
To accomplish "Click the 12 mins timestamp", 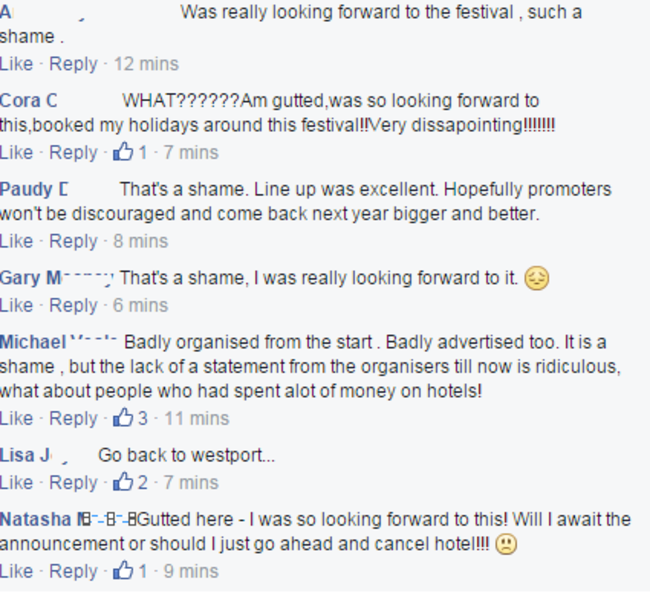I will tap(146, 64).
